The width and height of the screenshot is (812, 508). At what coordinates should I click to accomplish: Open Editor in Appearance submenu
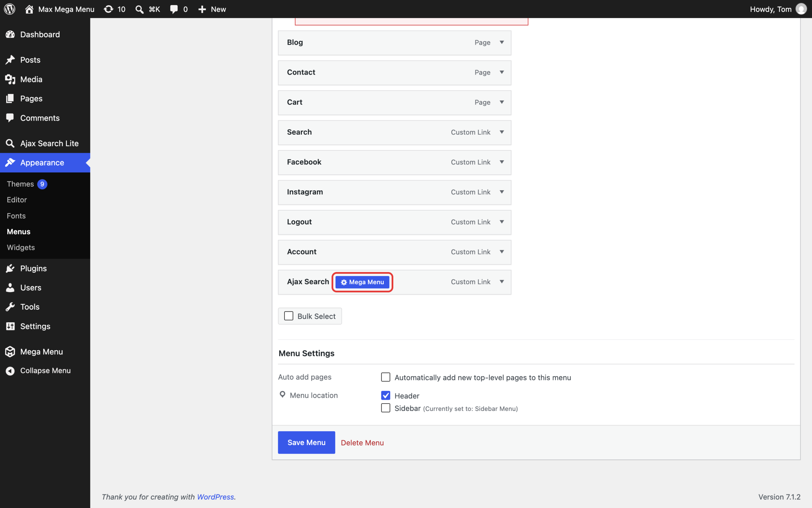tap(17, 200)
